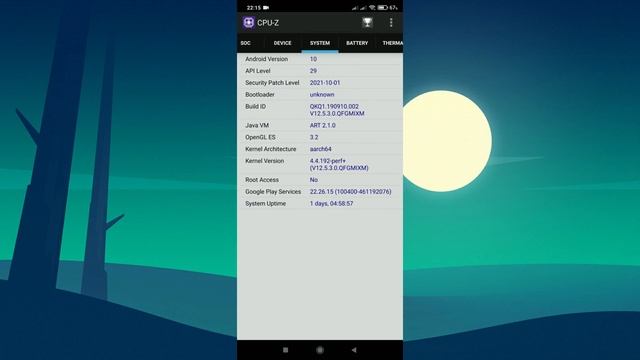Tap the Java VM value ART 2.1.0

pos(322,125)
